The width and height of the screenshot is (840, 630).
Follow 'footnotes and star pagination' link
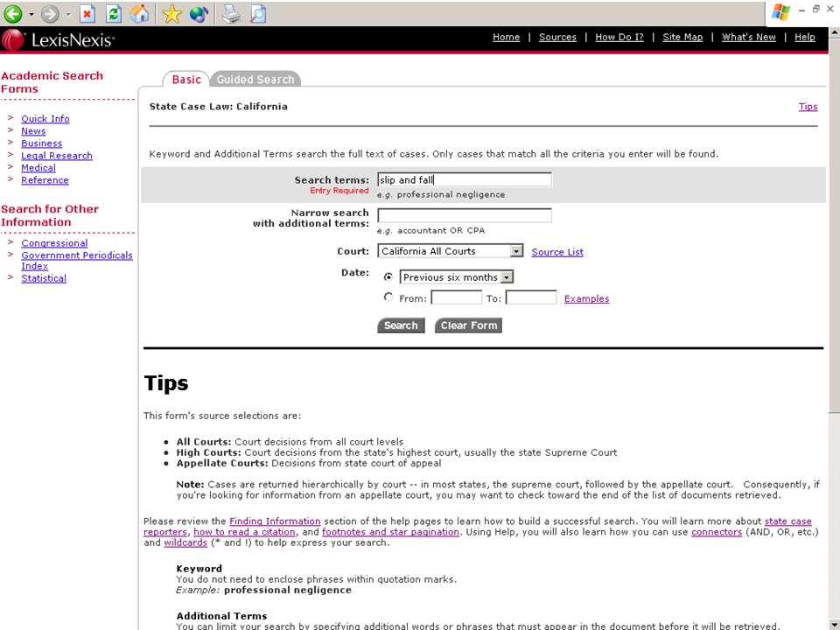(x=390, y=531)
